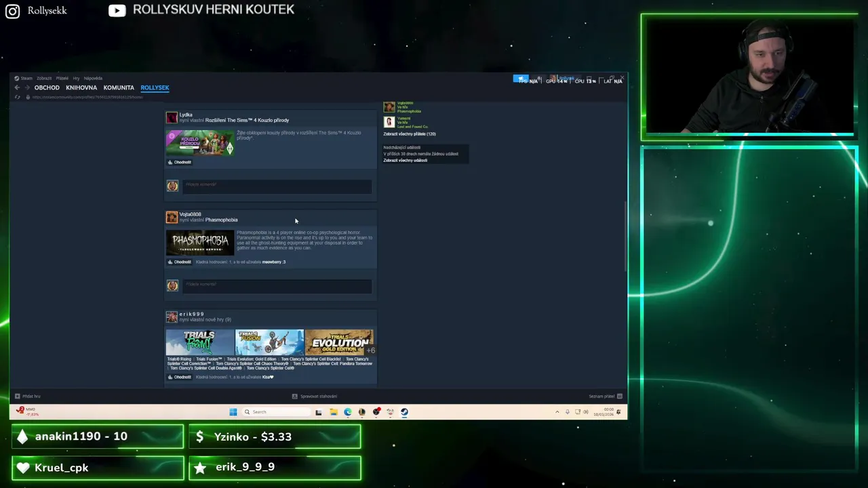Click Přidat hru at the bottom left
The width and height of the screenshot is (868, 488).
coord(27,396)
